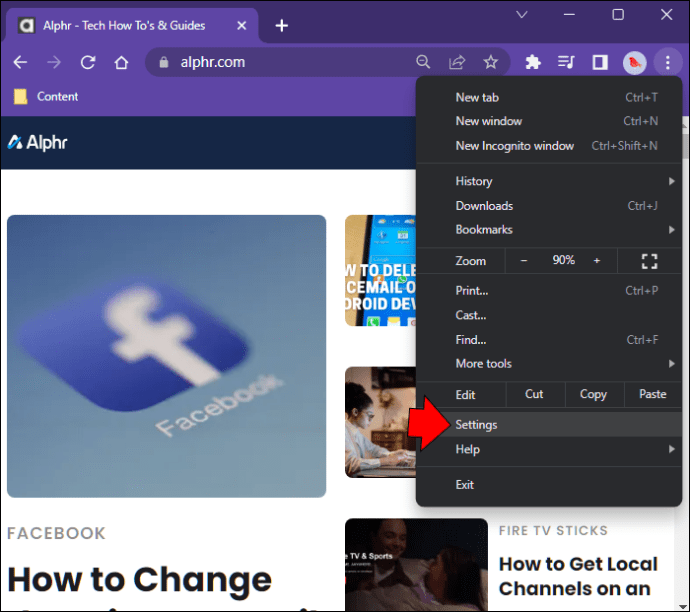Open the profile avatar

coord(634,62)
